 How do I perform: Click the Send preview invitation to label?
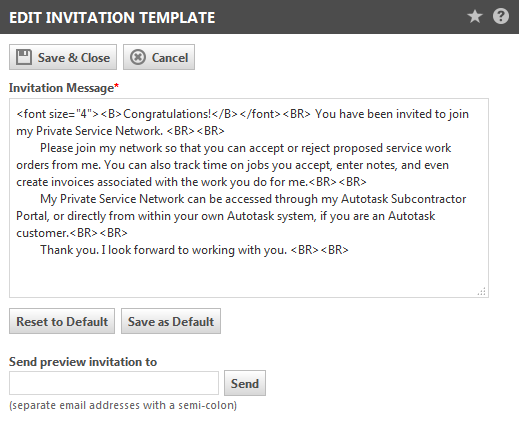83,362
